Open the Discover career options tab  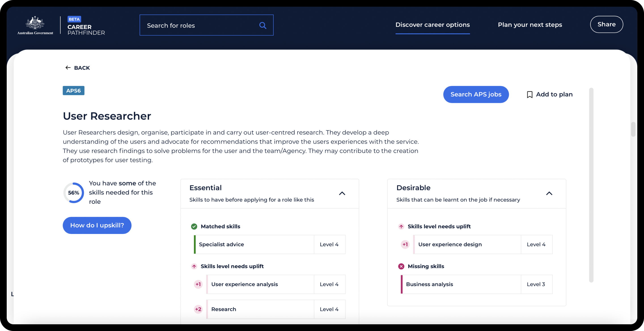pos(432,25)
